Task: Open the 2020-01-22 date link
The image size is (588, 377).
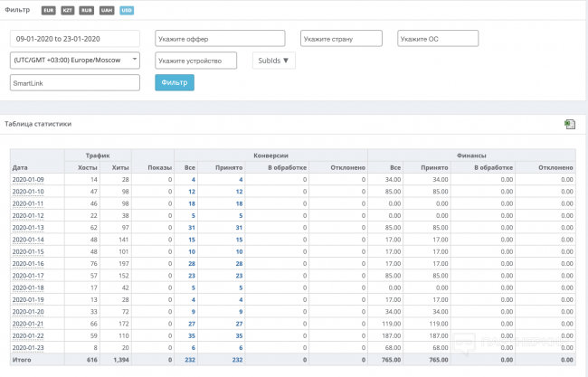Action: [x=28, y=335]
